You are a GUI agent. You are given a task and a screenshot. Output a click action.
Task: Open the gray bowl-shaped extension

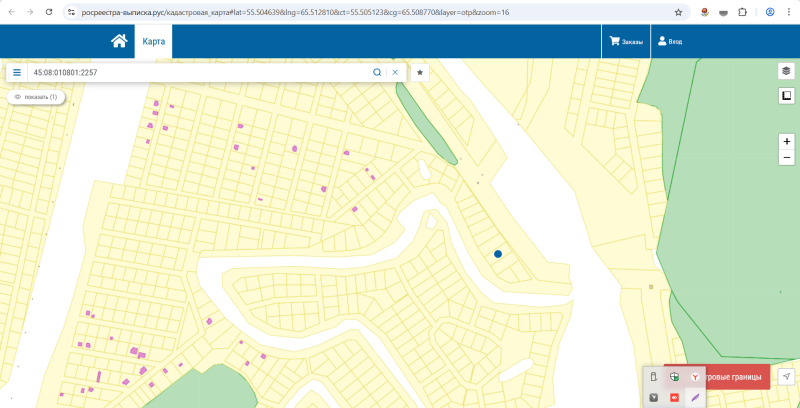point(723,13)
